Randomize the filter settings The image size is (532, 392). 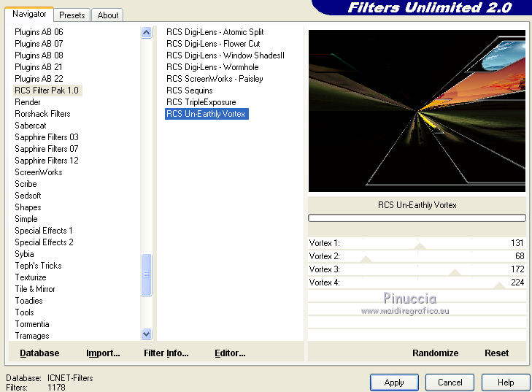pyautogui.click(x=435, y=353)
